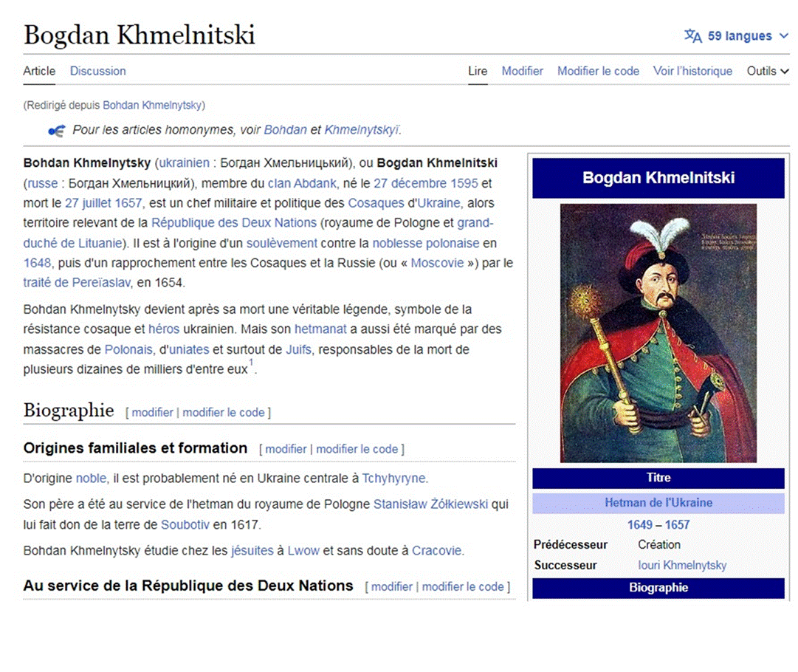Open the 59 langues language selector

pos(737,36)
